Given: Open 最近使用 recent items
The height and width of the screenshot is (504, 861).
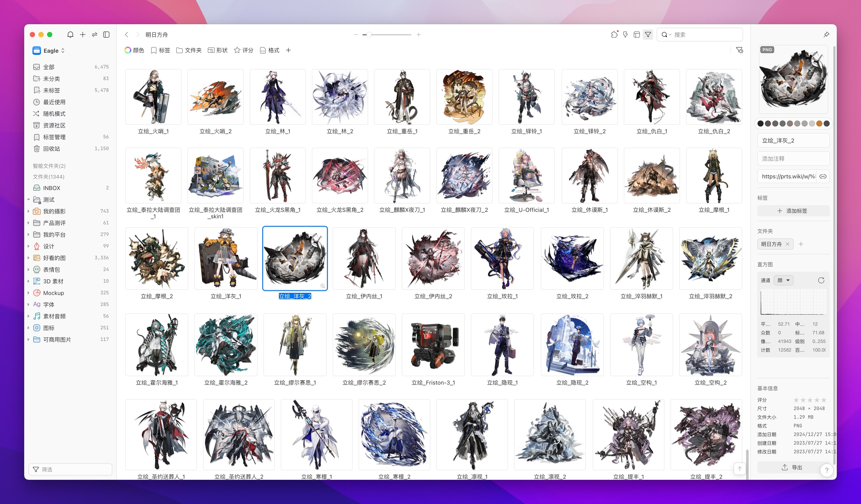Looking at the screenshot, I should click(x=71, y=102).
